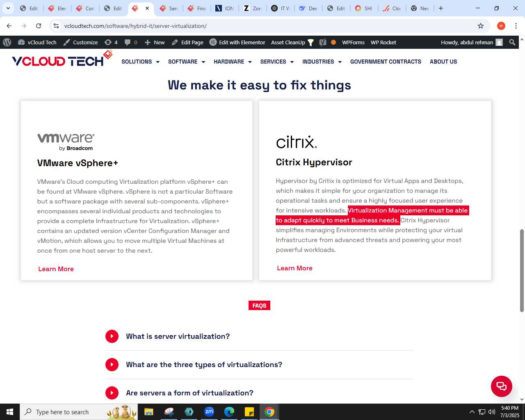The image size is (525, 420).
Task: Open About Us page
Action: tap(443, 62)
